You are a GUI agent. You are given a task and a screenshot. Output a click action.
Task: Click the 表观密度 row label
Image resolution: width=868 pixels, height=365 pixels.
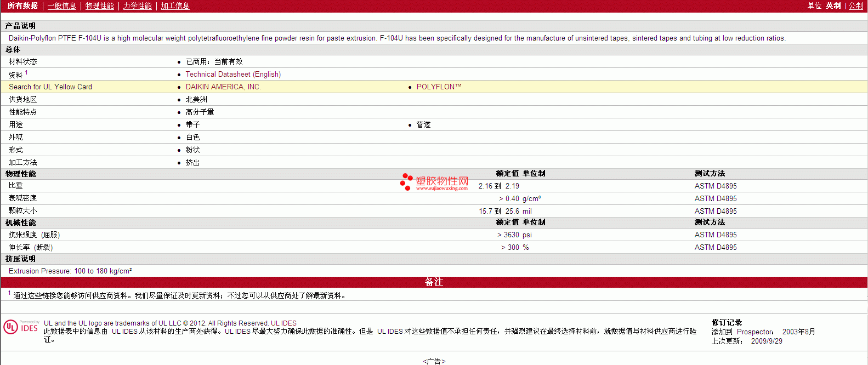(x=23, y=198)
